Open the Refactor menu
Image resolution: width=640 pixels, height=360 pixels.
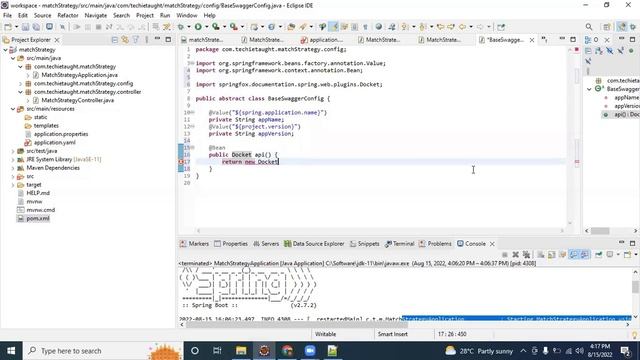click(x=68, y=15)
